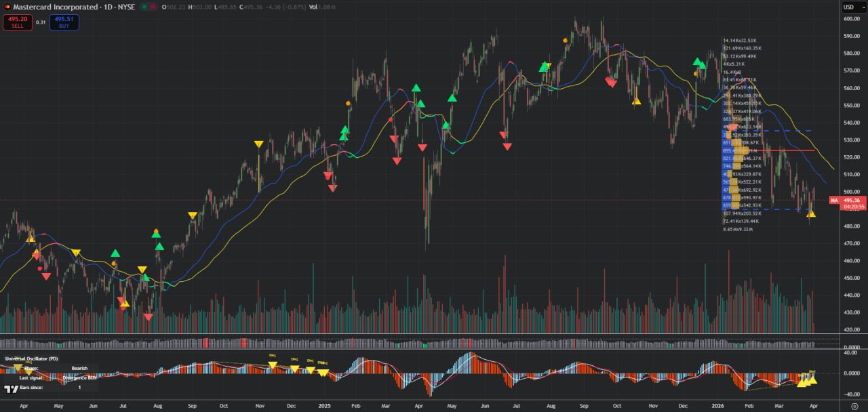Click the red down-triangle at the bottom near August 2024
The image size is (868, 412).
[148, 317]
